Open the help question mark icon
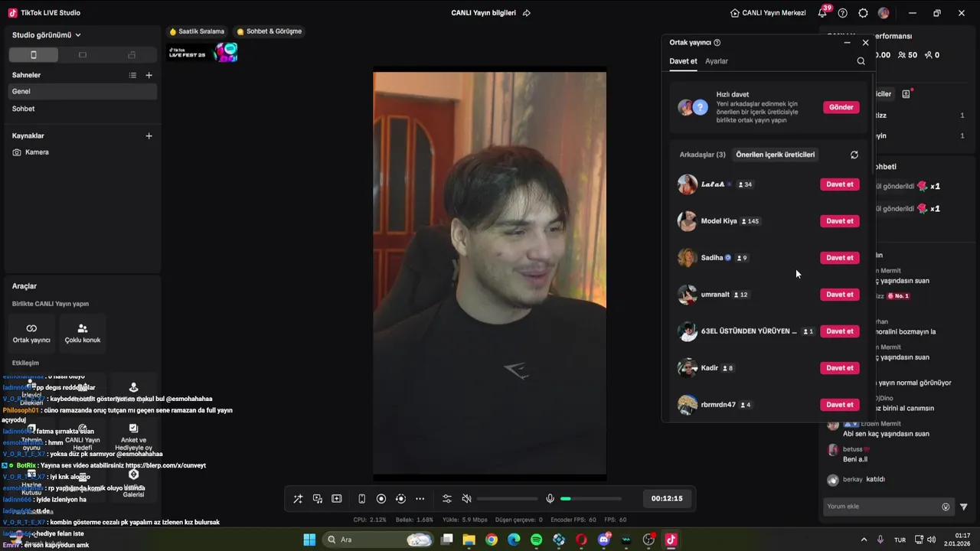The height and width of the screenshot is (551, 980). point(843,13)
